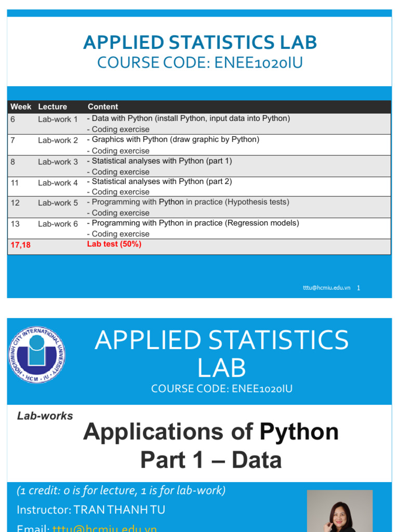Click 'Data with Python (install Python...' text
Viewport: 399px width, 532px height.
tap(189, 118)
